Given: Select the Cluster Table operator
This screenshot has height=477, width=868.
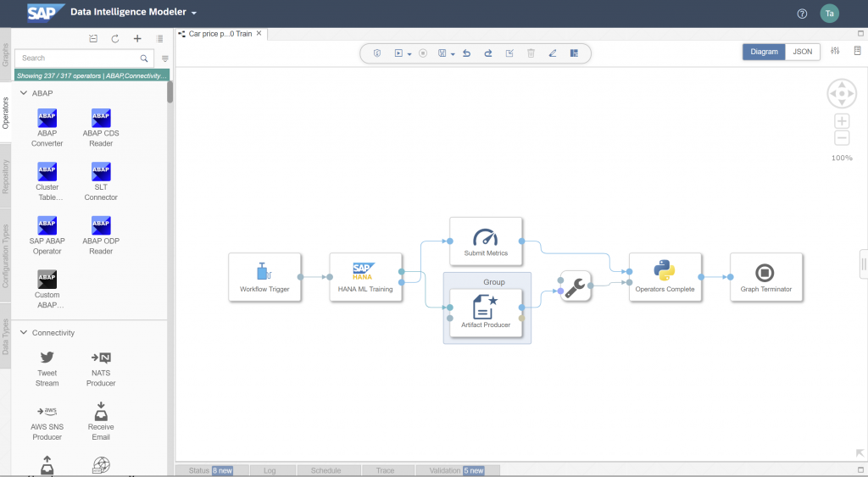Looking at the screenshot, I should (x=47, y=181).
